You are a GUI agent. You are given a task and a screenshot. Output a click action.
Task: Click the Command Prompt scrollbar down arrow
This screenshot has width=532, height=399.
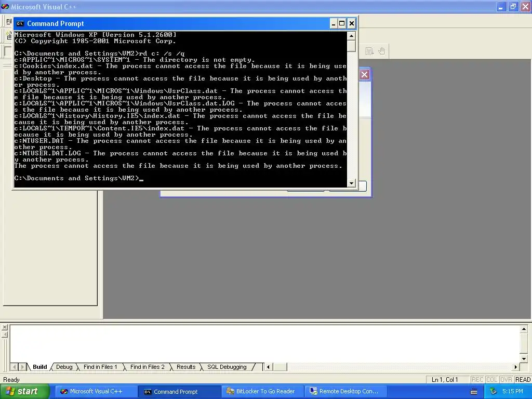352,183
